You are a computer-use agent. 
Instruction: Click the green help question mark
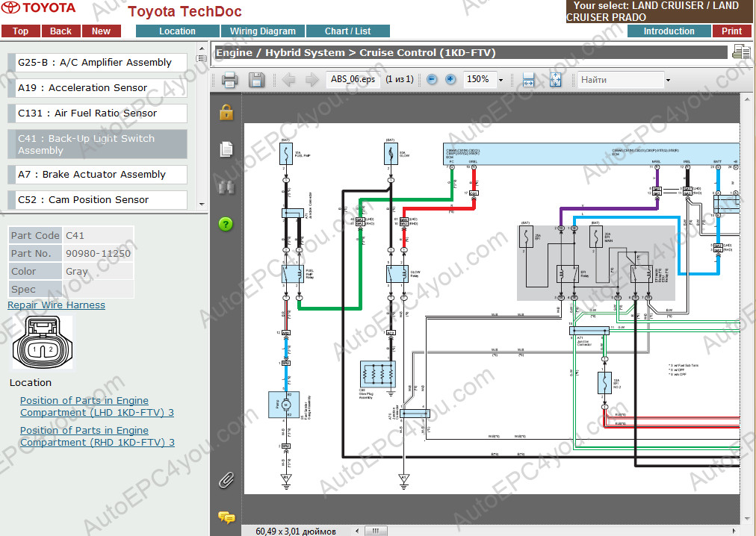[x=226, y=224]
